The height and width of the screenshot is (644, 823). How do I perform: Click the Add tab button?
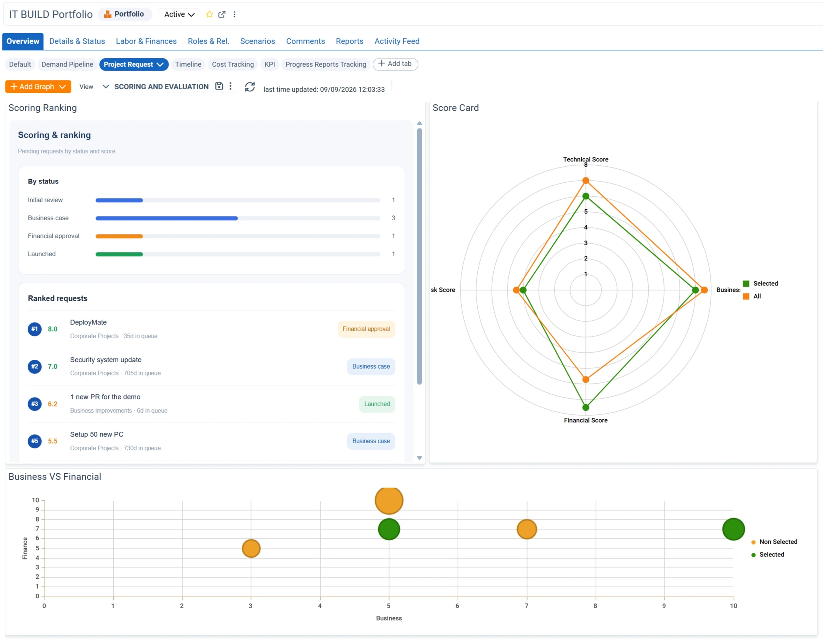point(395,64)
